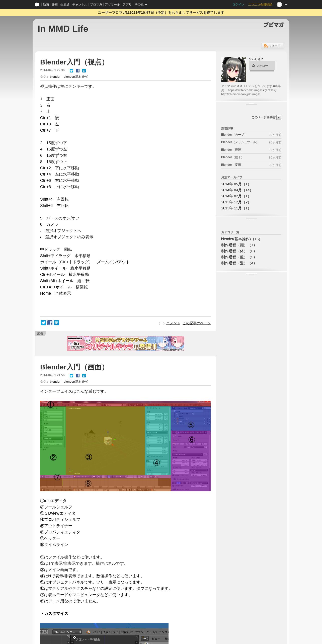Collapse the profile sidebar section handle
This screenshot has height=644, width=322.
point(251,104)
